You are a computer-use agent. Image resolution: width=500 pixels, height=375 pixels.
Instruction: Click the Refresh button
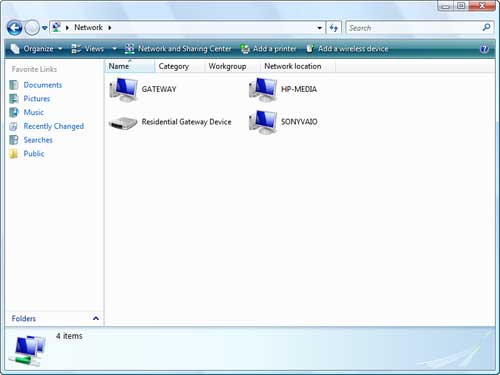click(333, 28)
